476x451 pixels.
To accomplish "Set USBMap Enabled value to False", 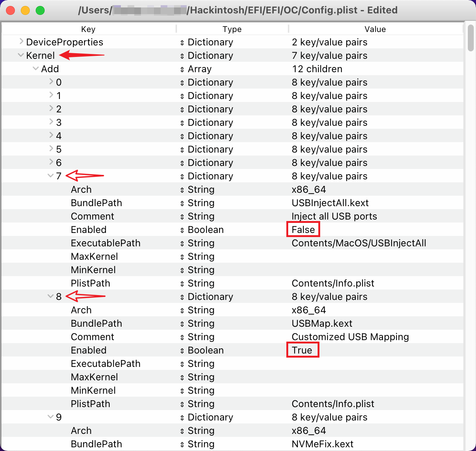I will coord(302,350).
